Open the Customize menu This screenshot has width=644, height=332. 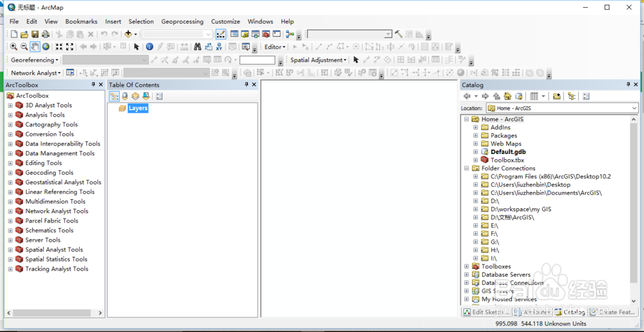tap(225, 21)
